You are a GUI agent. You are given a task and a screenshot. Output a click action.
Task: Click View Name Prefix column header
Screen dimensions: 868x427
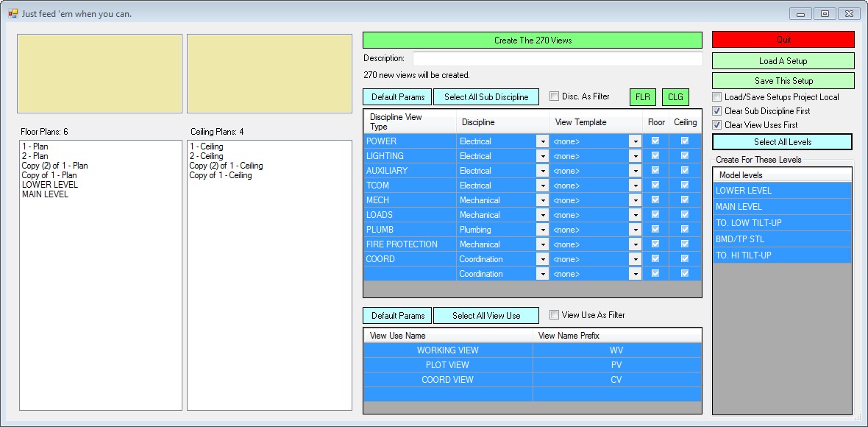click(x=616, y=336)
